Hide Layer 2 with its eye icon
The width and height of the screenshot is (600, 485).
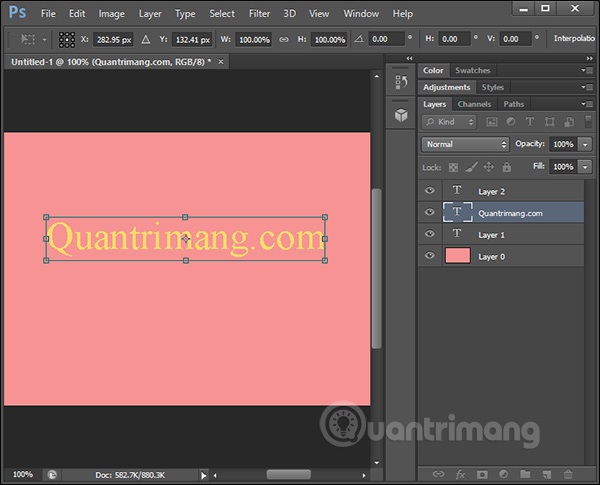coord(430,190)
